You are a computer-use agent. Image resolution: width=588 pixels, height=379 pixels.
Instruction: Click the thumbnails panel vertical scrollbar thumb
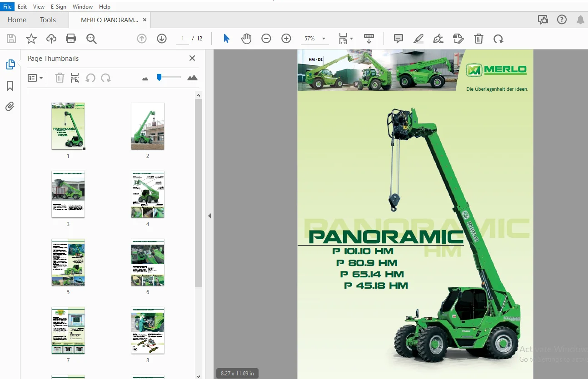coord(198,193)
